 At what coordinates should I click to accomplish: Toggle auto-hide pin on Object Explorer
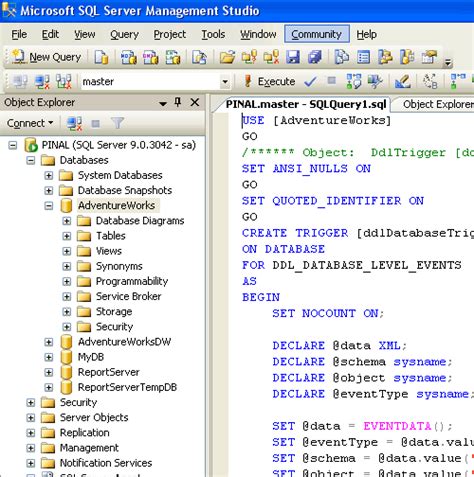point(178,102)
